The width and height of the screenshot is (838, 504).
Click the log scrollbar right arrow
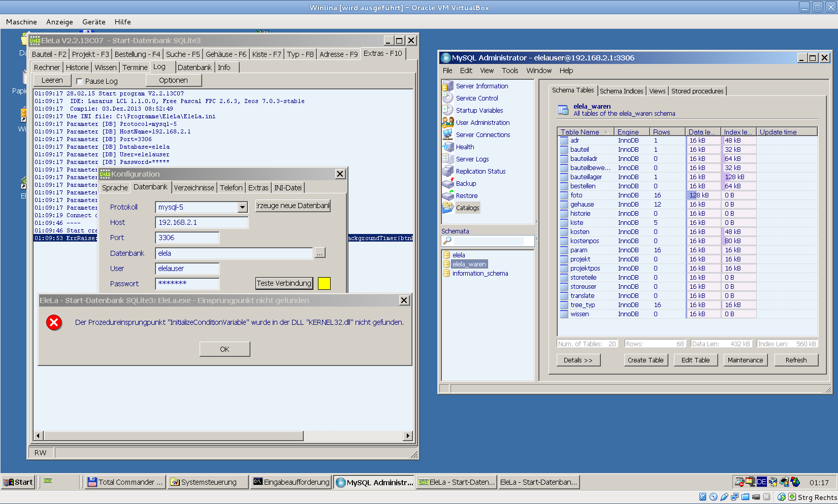click(x=408, y=436)
